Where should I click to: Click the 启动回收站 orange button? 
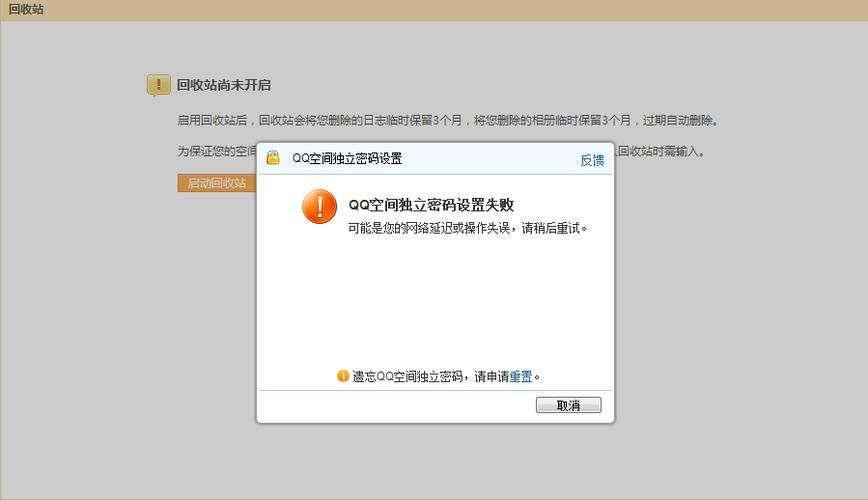coord(217,183)
